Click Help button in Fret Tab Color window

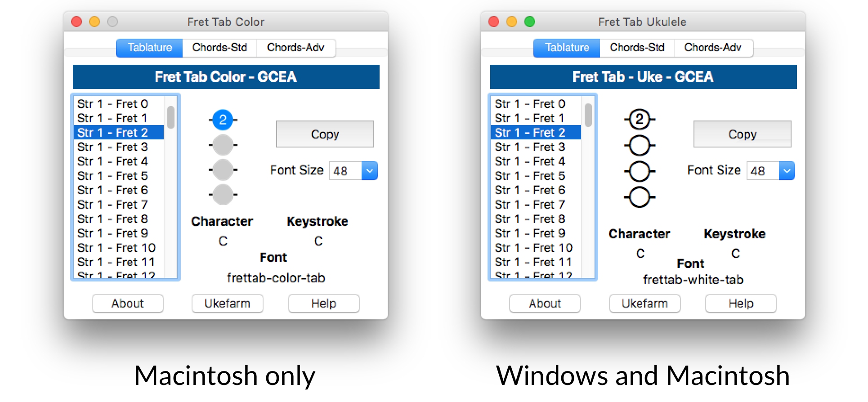323,304
